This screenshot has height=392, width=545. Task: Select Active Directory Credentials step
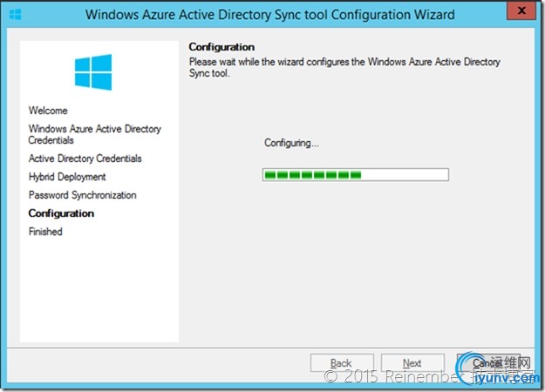(x=85, y=159)
